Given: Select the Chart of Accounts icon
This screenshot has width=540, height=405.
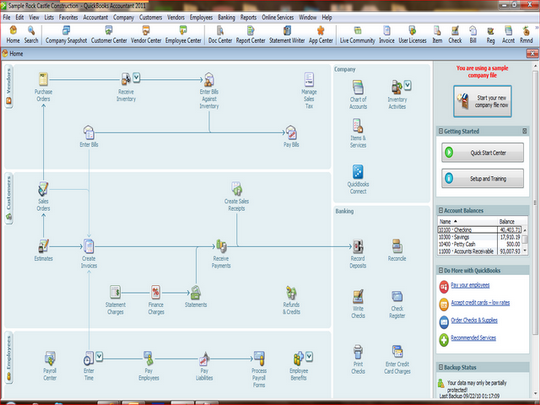Looking at the screenshot, I should click(x=358, y=87).
